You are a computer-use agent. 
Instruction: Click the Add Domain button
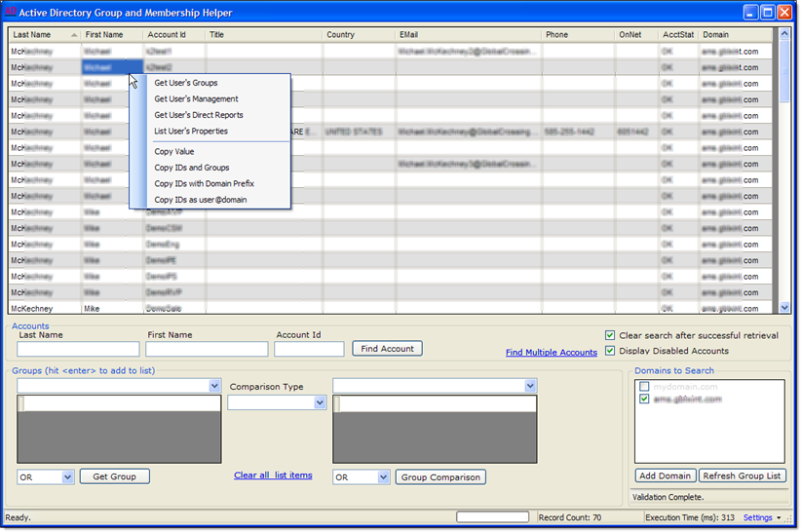(666, 475)
